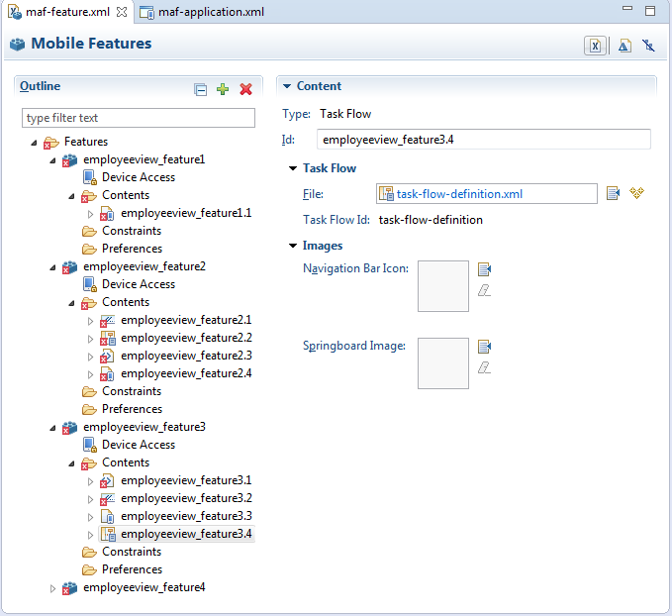Select Device Access under employeeview_feature3
Viewport: 672px width, 616px height.
(139, 445)
